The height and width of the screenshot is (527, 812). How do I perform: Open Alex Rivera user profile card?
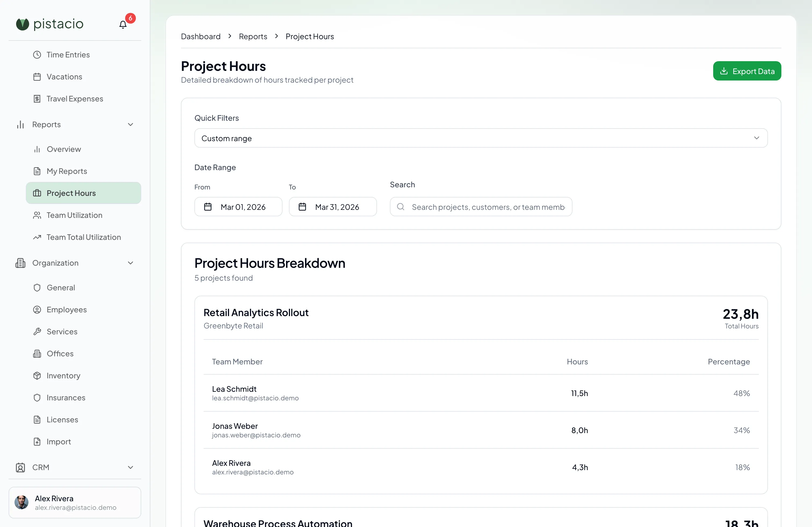(x=75, y=503)
